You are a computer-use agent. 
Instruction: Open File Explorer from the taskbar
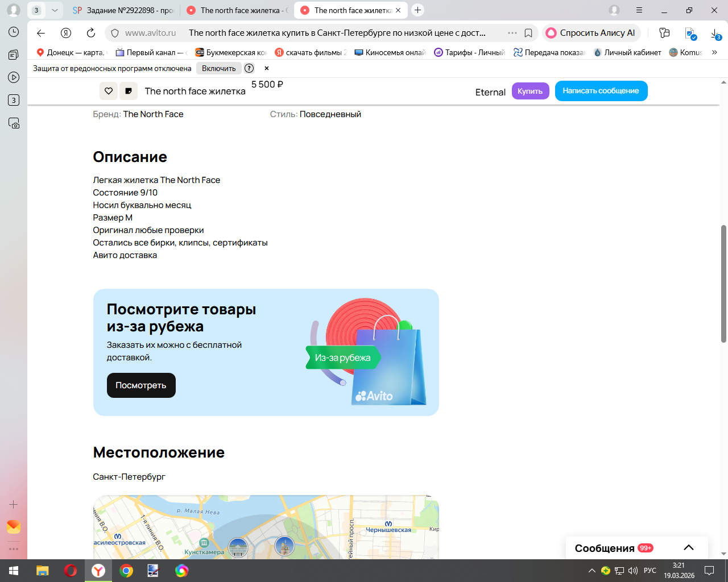[43, 571]
